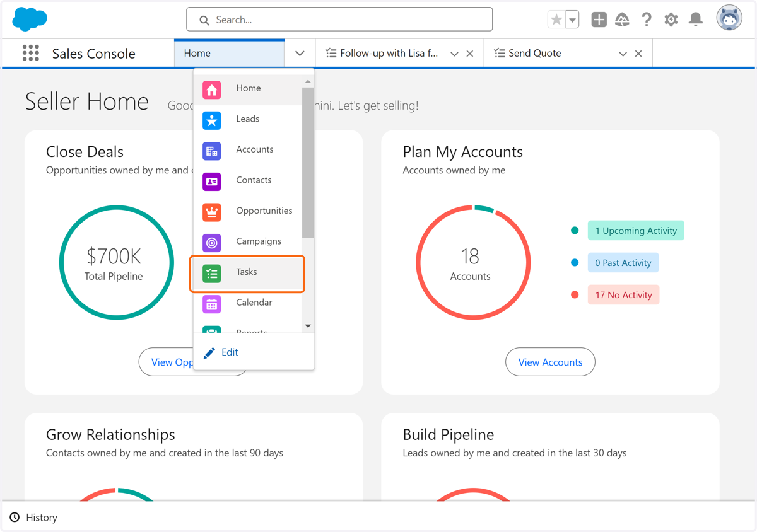Click the purple Contacts card icon

[x=212, y=181]
